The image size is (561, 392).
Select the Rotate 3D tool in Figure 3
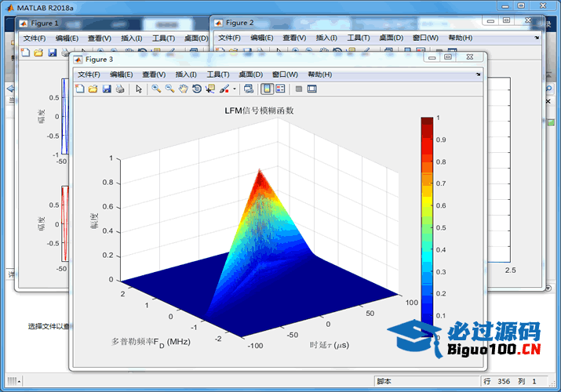[x=196, y=89]
